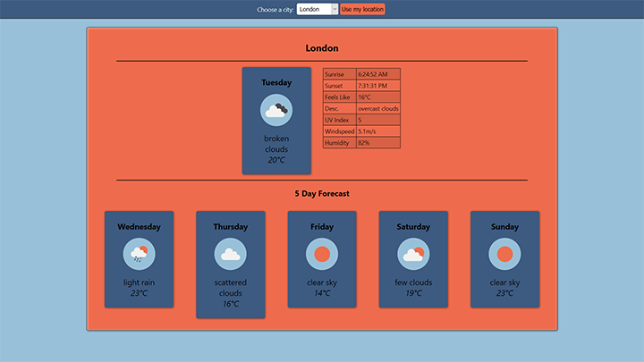Click the 5 Day Forecast heading

coord(322,194)
